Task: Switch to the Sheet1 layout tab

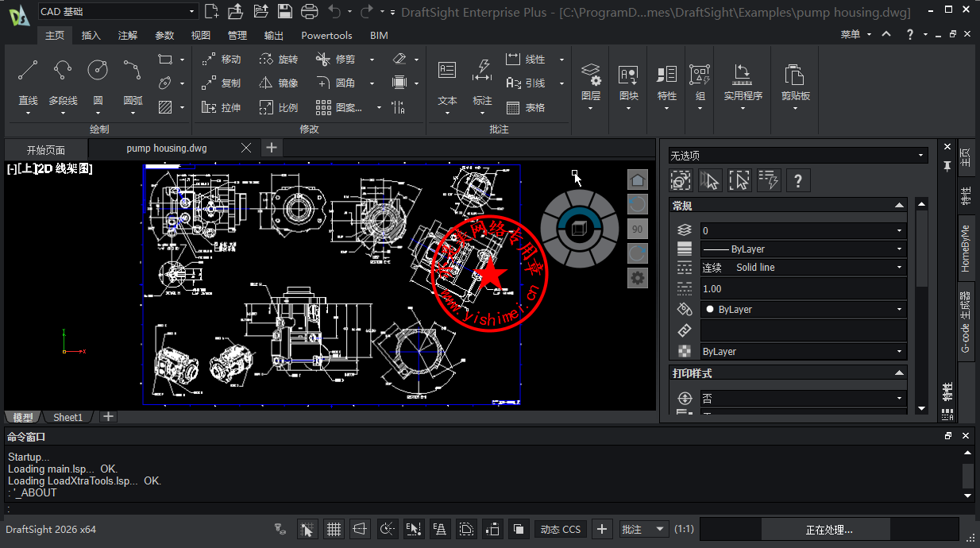Action: coord(68,417)
